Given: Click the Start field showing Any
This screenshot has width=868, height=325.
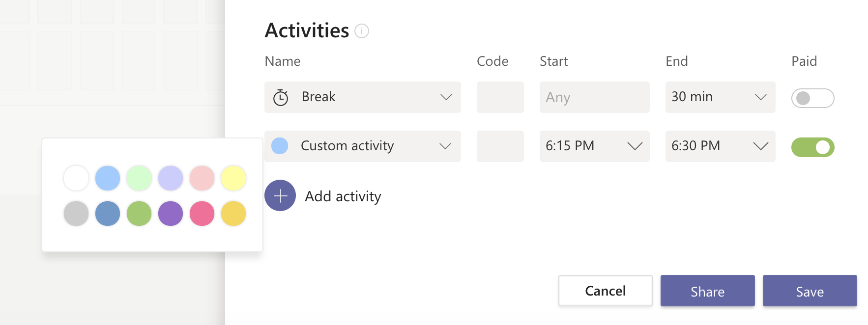Looking at the screenshot, I should [595, 97].
